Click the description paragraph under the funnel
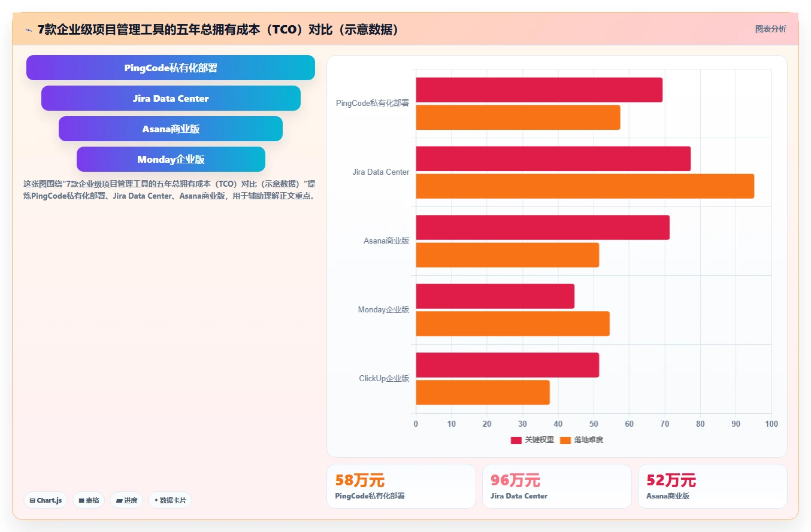 (171, 190)
